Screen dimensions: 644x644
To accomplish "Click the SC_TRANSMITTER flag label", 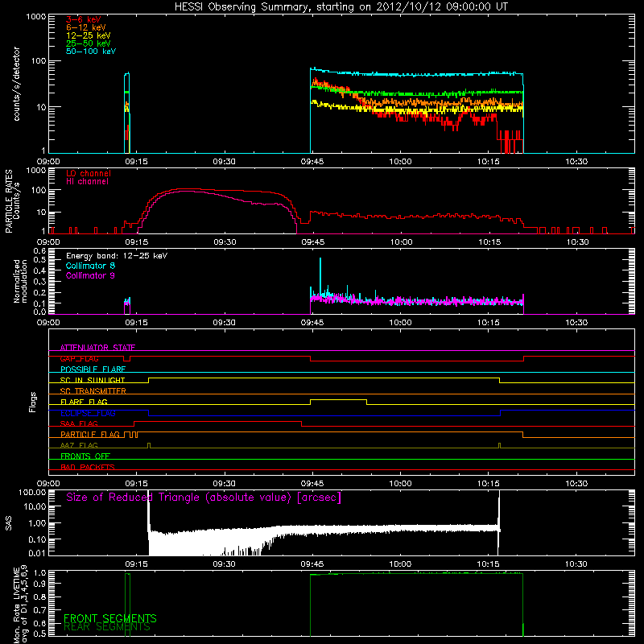I will point(93,391).
